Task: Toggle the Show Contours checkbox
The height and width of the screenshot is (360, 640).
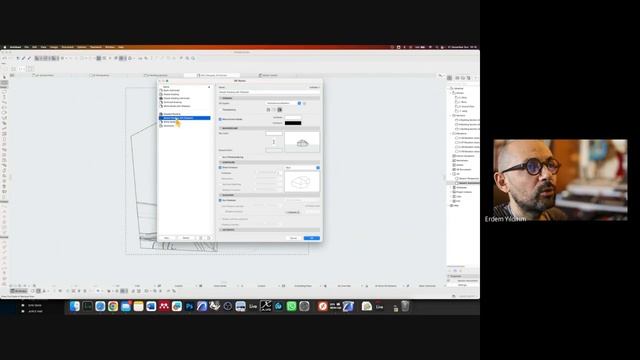Action: tap(220, 168)
